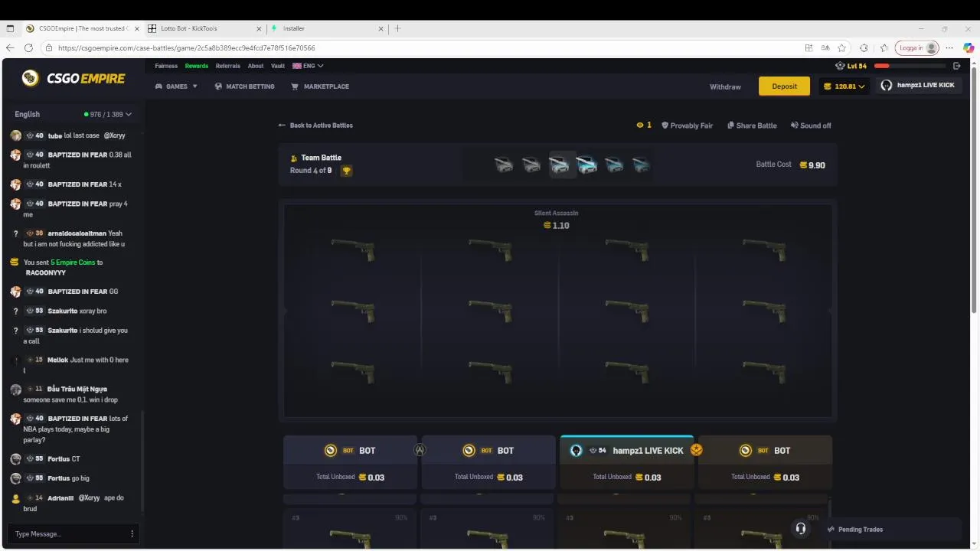The height and width of the screenshot is (551, 980).
Task: Switch to the Installer browser tab
Action: [x=328, y=28]
